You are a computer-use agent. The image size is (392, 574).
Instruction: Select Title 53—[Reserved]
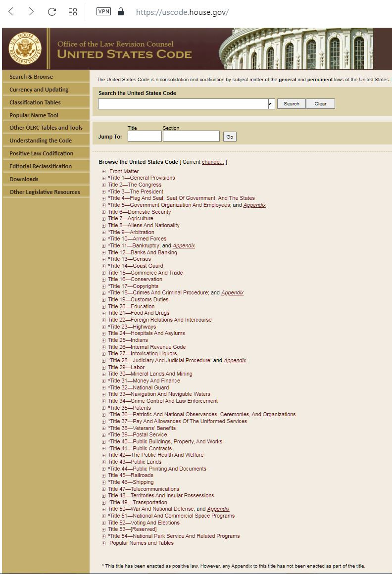tap(132, 529)
